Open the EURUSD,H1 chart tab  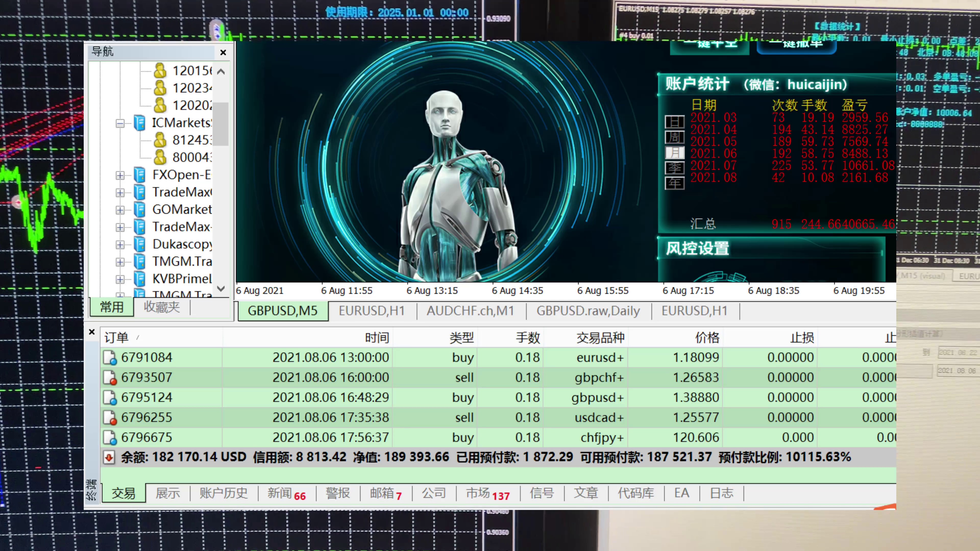pyautogui.click(x=371, y=311)
